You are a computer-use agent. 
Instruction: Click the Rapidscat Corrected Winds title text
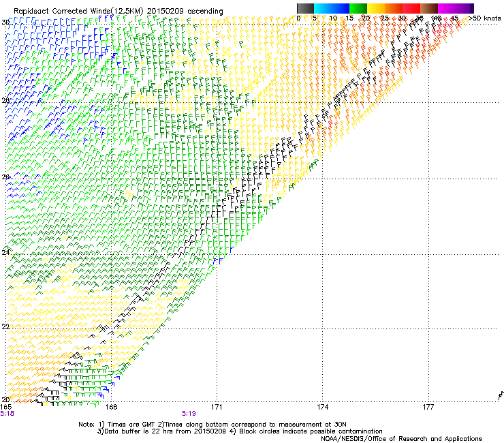coord(119,11)
